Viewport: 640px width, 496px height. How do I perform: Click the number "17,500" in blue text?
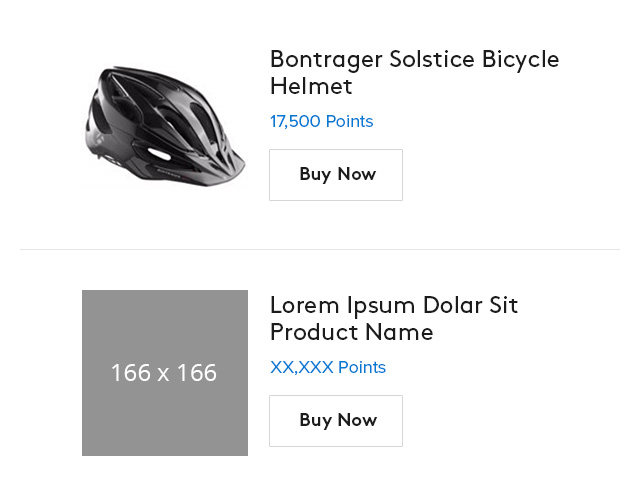[x=295, y=122]
